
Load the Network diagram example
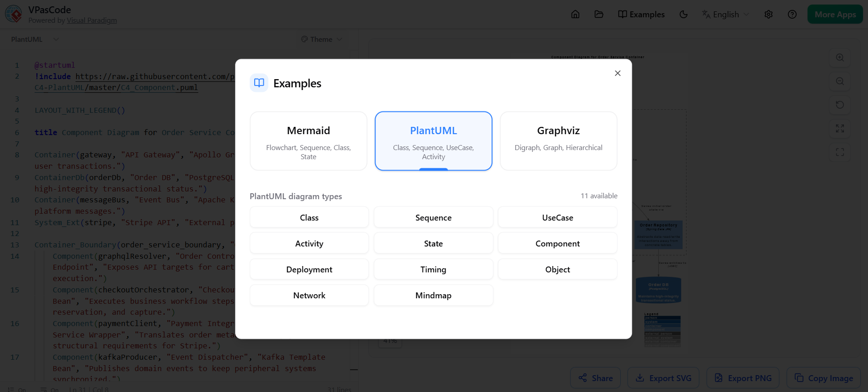pyautogui.click(x=309, y=295)
